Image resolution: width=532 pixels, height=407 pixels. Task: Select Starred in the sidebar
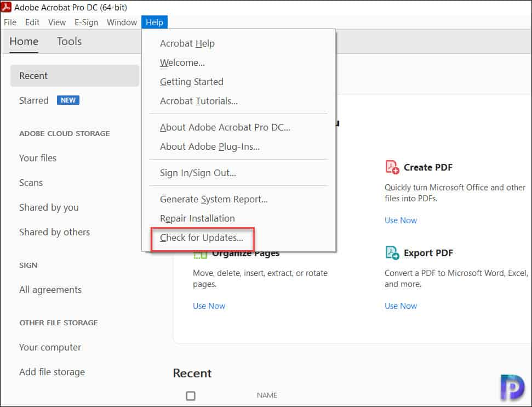click(33, 100)
